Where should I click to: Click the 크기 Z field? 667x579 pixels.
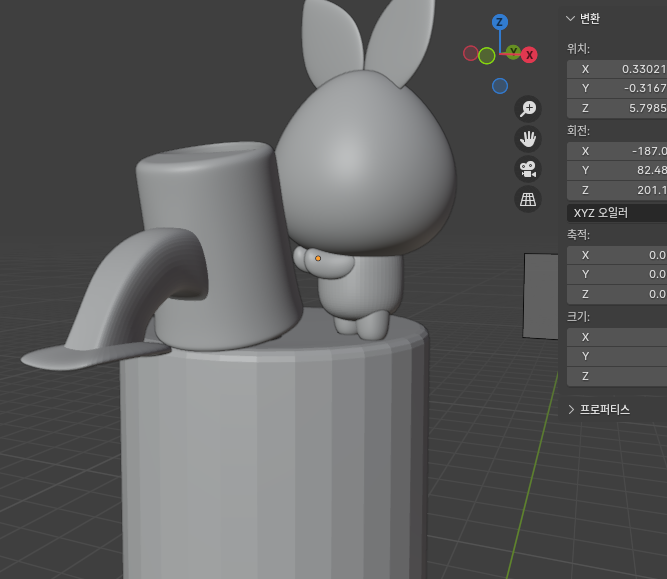click(617, 376)
